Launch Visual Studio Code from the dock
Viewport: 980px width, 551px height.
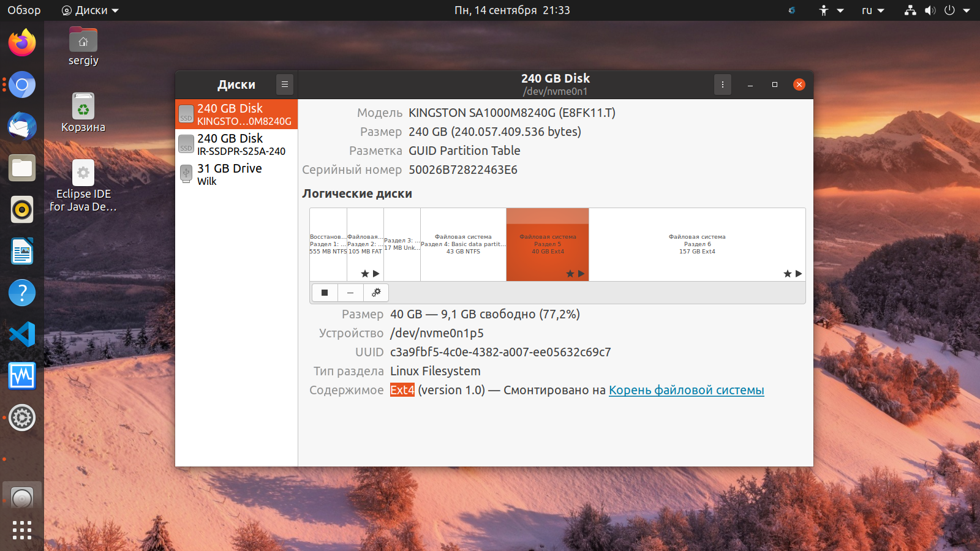tap(22, 334)
